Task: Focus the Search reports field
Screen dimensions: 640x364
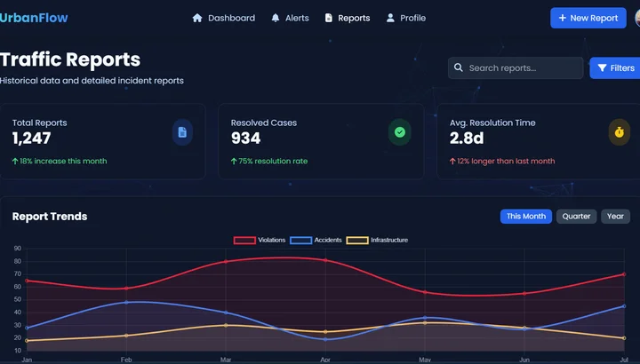Action: point(516,67)
